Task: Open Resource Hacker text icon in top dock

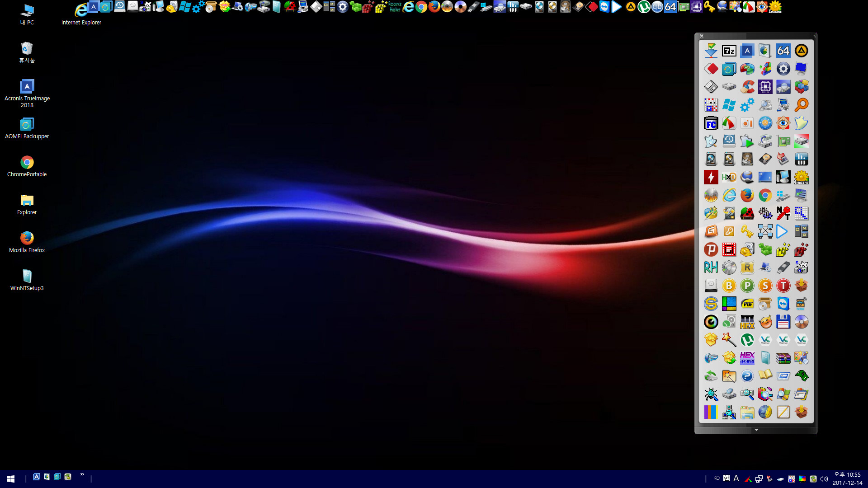Action: [x=395, y=7]
